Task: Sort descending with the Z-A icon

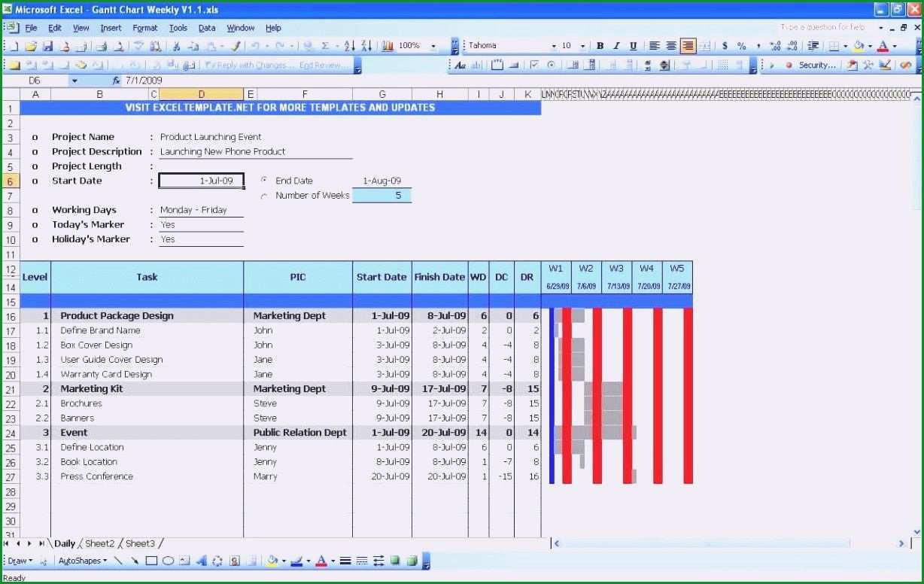Action: pyautogui.click(x=366, y=46)
